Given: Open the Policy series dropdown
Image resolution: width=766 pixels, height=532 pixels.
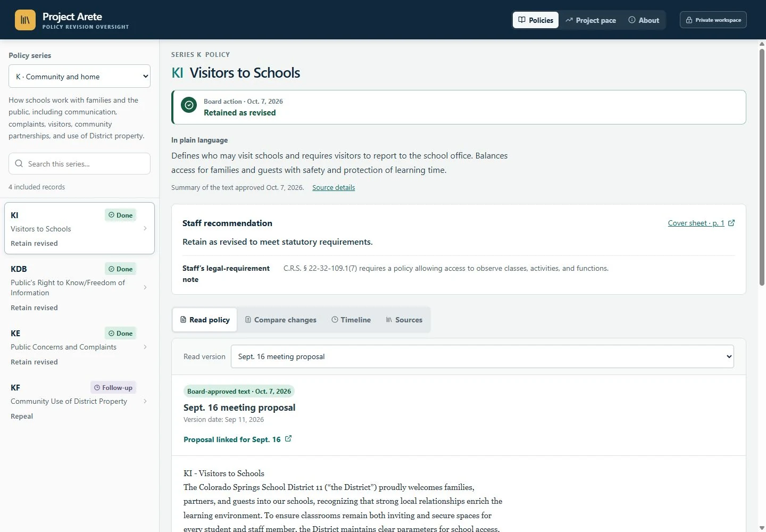Looking at the screenshot, I should click(x=79, y=76).
